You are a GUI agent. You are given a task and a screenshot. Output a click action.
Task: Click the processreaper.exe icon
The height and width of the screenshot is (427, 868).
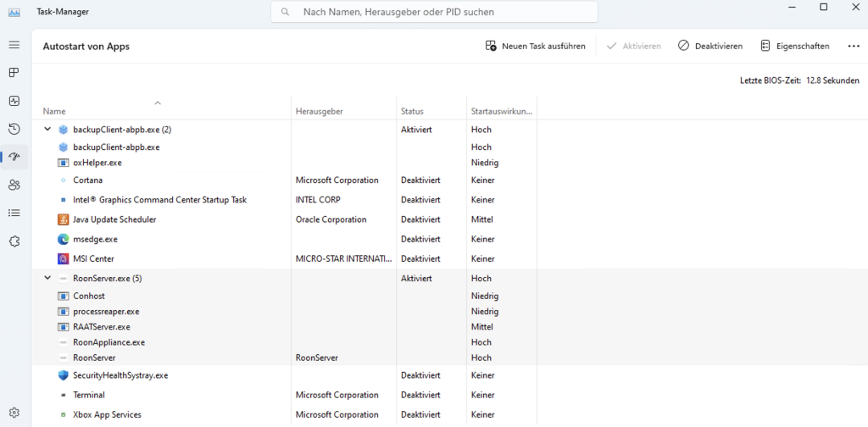click(x=63, y=312)
